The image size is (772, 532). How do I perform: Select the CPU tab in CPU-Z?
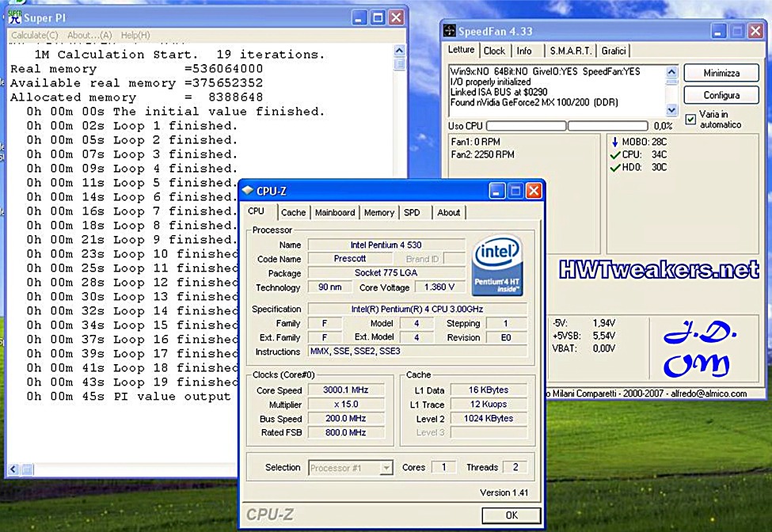coord(256,211)
